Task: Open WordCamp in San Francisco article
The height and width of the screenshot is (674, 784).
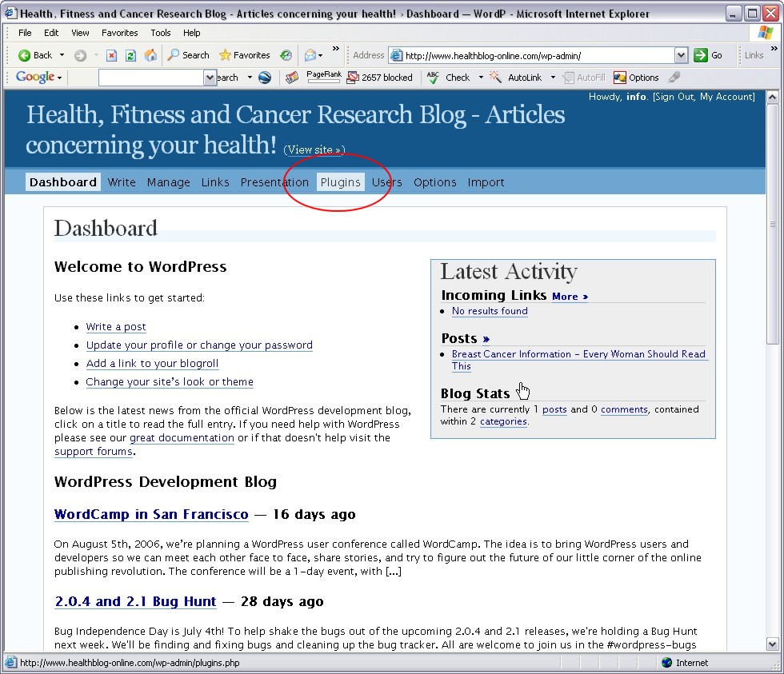Action: tap(151, 514)
